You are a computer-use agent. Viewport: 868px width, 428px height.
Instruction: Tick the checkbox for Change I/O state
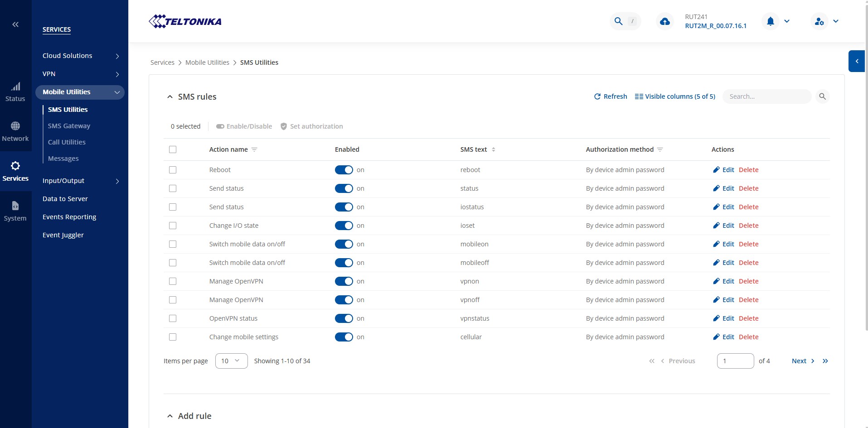173,226
